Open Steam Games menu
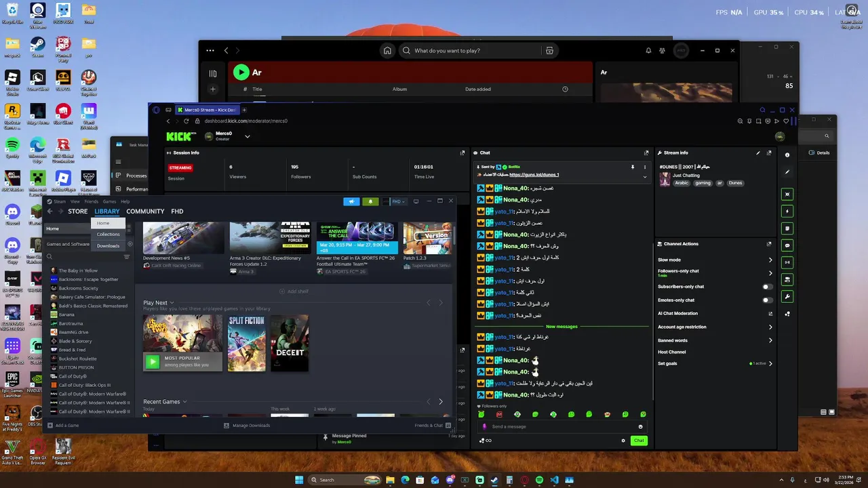Viewport: 868px width, 488px height. (109, 201)
